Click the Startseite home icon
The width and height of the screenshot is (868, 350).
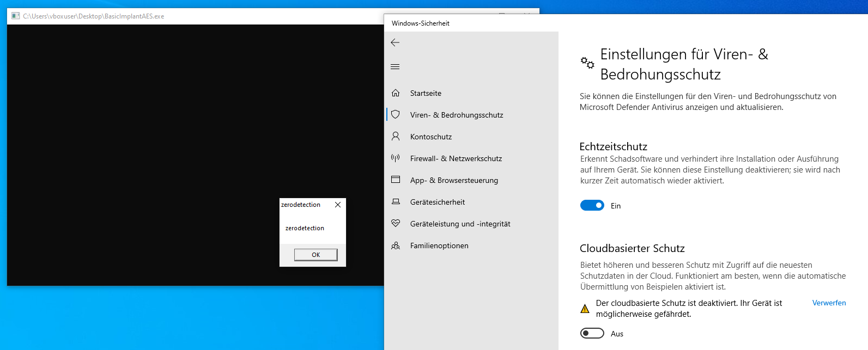396,93
